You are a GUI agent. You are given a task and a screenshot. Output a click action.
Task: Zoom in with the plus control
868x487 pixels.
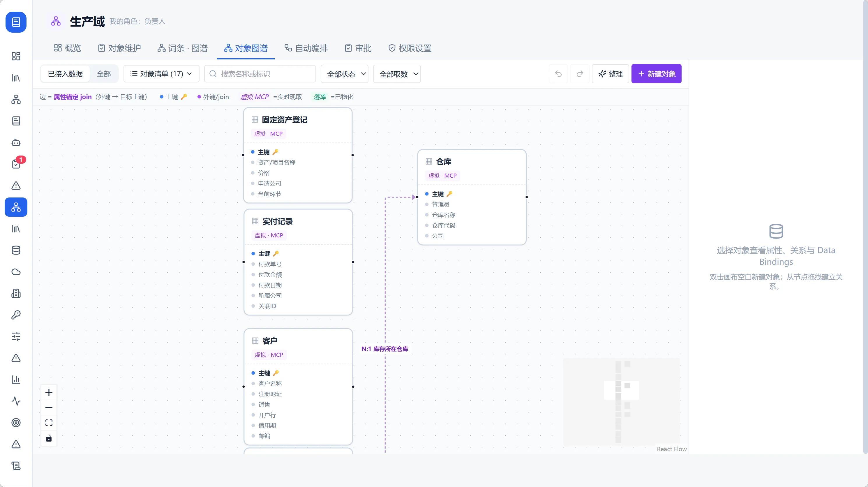coord(49,392)
